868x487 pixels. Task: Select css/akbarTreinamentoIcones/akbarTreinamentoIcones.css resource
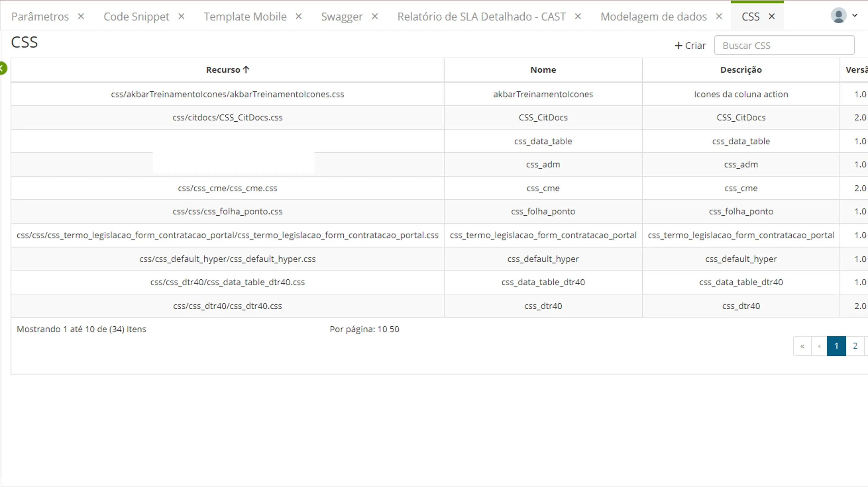[228, 94]
